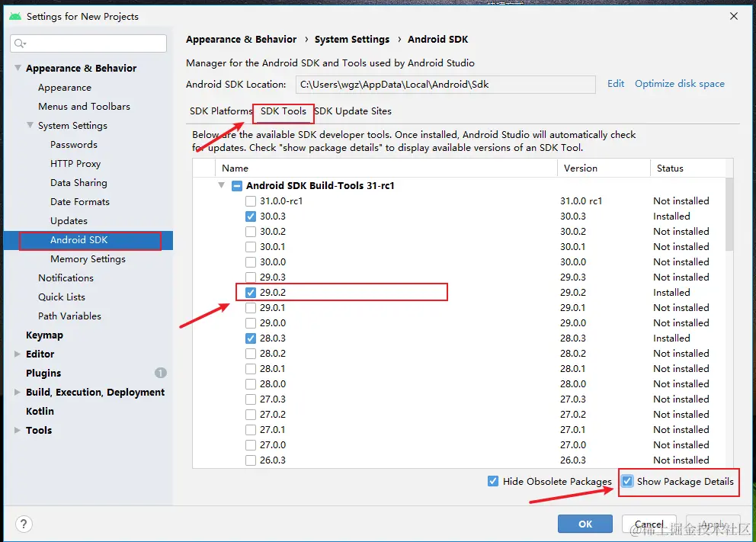
Task: Click the Android SDK Build-Tools group checkbox
Action: click(237, 186)
